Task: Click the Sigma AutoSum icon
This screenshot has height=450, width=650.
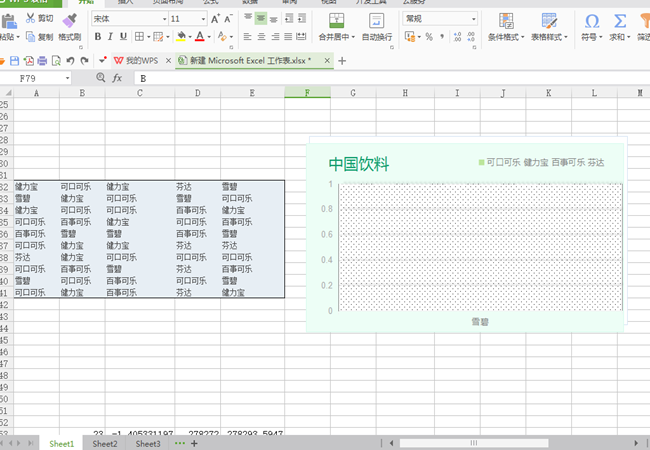Action: point(620,21)
